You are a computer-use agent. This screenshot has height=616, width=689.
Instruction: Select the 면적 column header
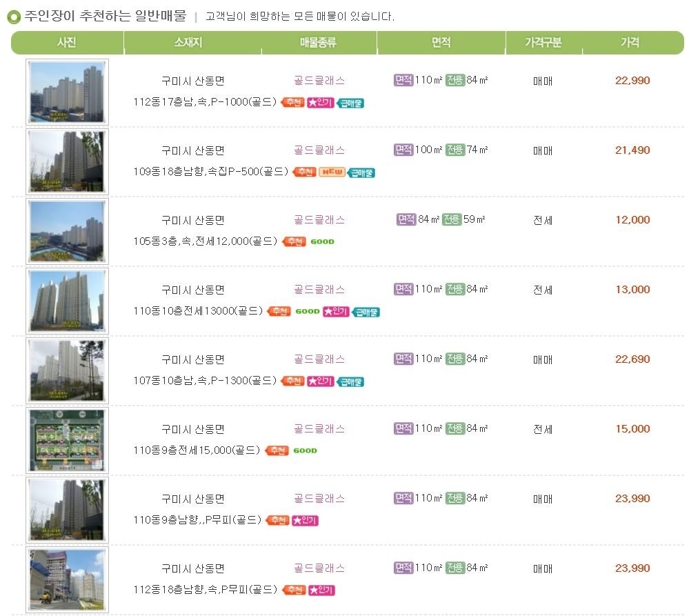441,42
